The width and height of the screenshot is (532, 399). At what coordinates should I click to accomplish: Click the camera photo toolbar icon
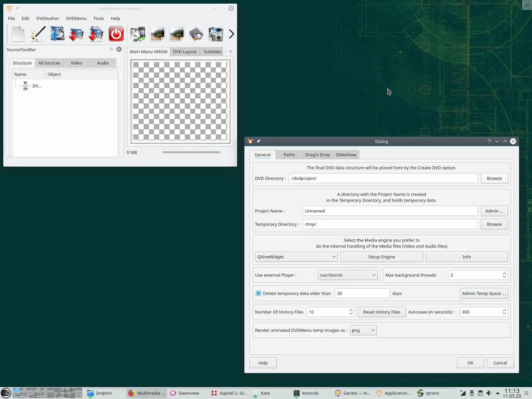[216, 34]
